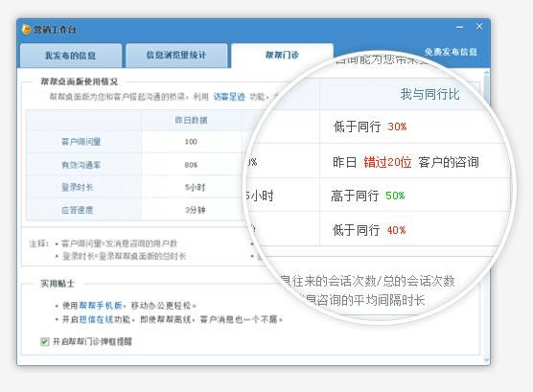Viewport: 533px width, 392px height.
Task: Click the 应答速度 row label
Action: 77,210
